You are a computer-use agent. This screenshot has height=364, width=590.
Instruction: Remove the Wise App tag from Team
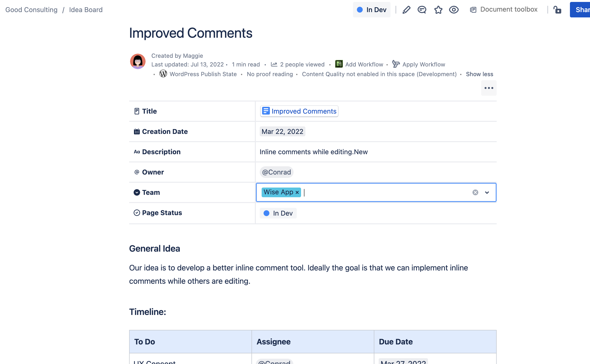pyautogui.click(x=297, y=192)
